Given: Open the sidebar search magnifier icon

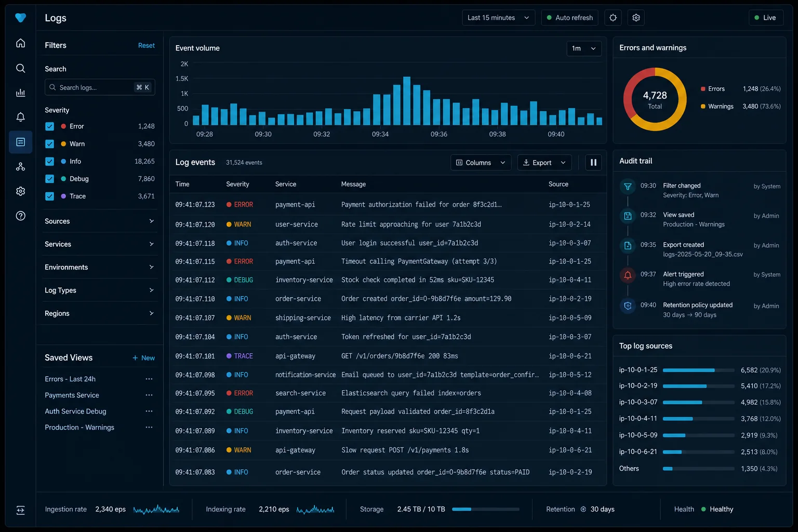Looking at the screenshot, I should pyautogui.click(x=20, y=68).
